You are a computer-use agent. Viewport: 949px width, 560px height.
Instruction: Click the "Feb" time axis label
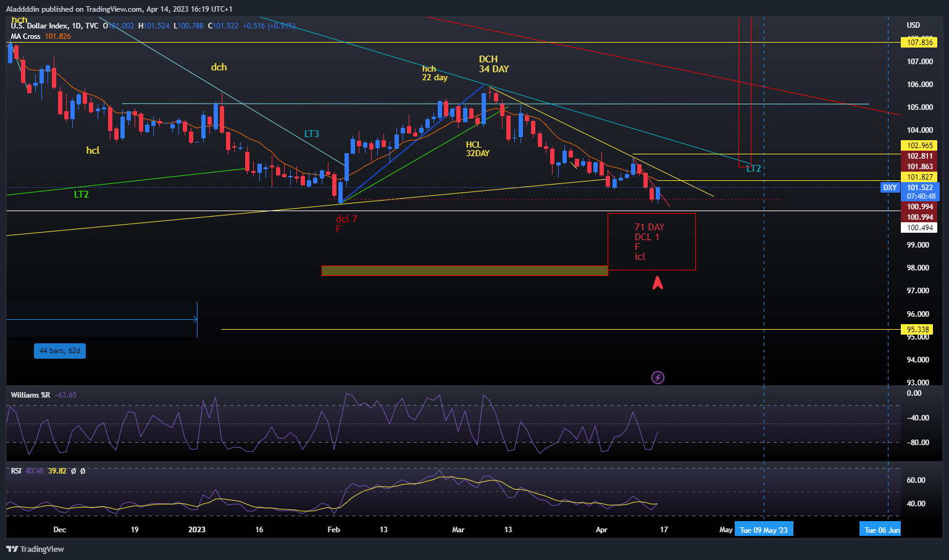point(333,530)
